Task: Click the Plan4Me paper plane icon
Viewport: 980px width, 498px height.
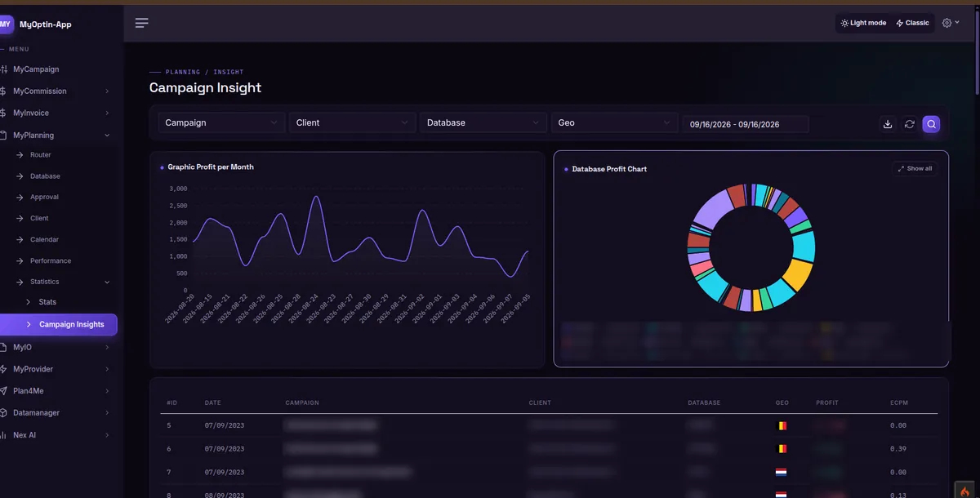Action: click(x=3, y=391)
